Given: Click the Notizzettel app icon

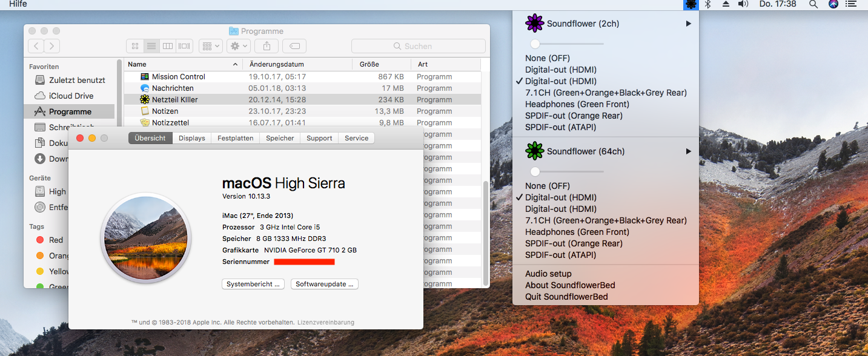Looking at the screenshot, I should click(x=145, y=123).
